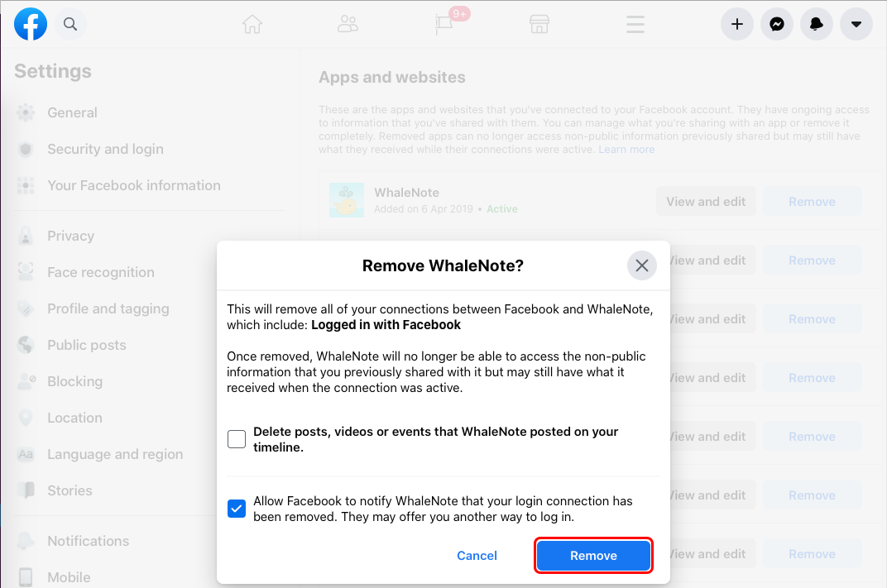Select Security and login settings
The image size is (887, 588).
(105, 149)
